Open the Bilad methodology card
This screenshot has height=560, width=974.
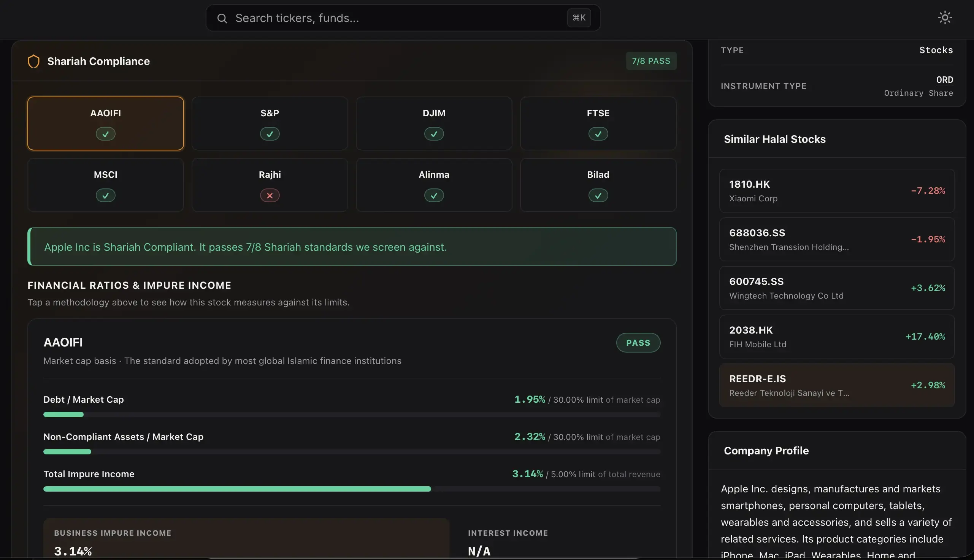coord(598,185)
